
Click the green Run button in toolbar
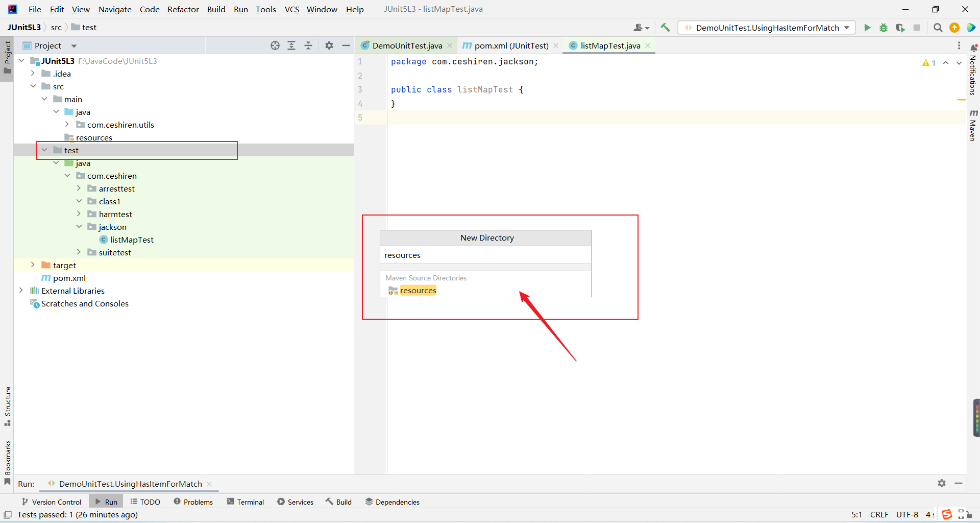pos(867,28)
